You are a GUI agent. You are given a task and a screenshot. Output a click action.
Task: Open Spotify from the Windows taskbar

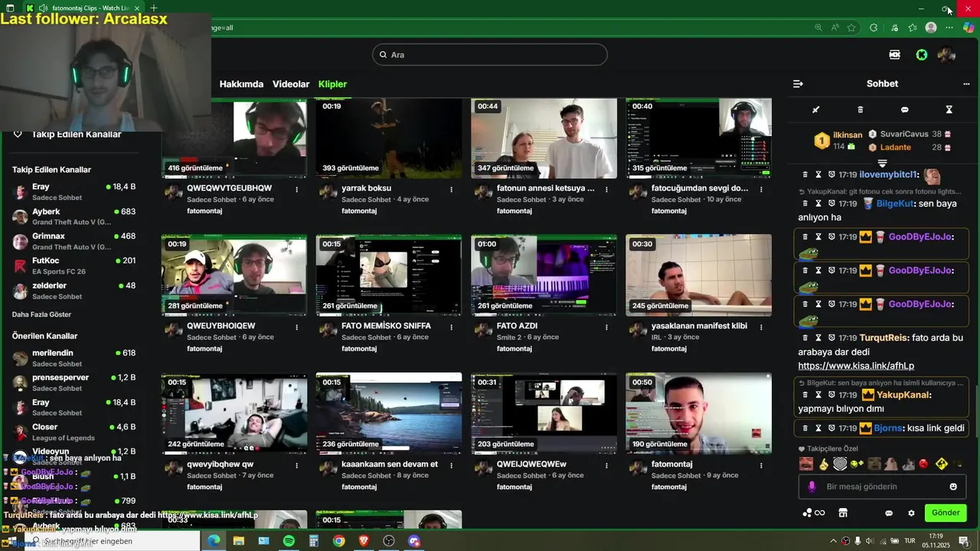click(x=289, y=541)
